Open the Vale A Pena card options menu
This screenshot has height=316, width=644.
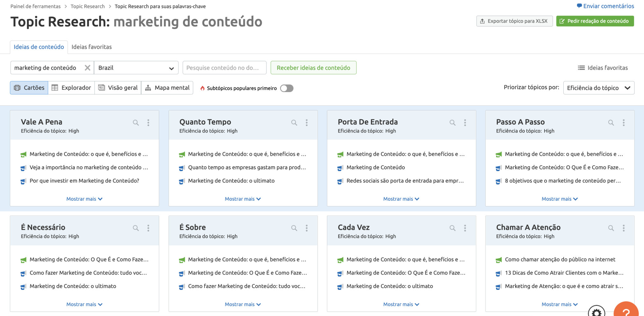coord(148,123)
